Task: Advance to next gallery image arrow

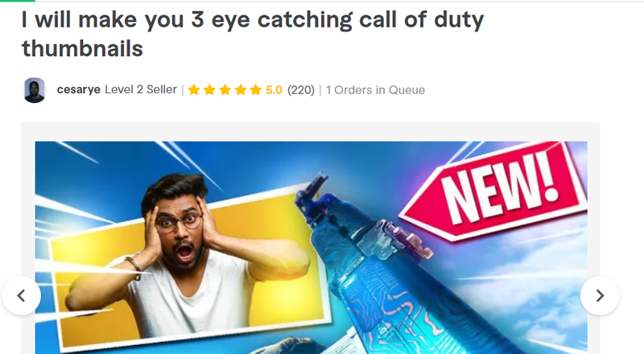Action: click(x=600, y=296)
